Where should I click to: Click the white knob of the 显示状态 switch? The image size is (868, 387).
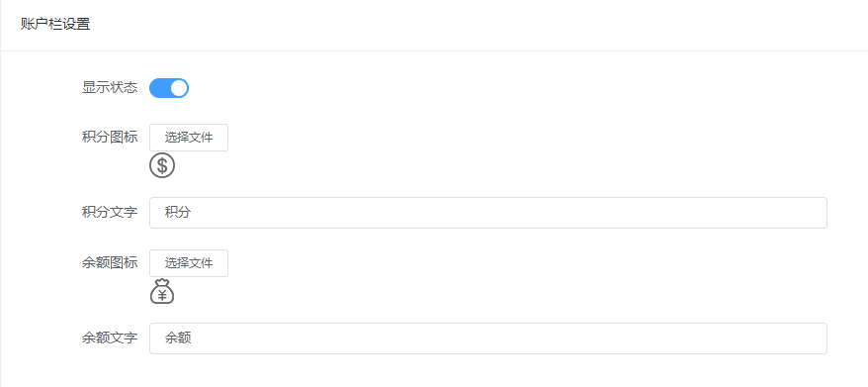click(x=179, y=88)
